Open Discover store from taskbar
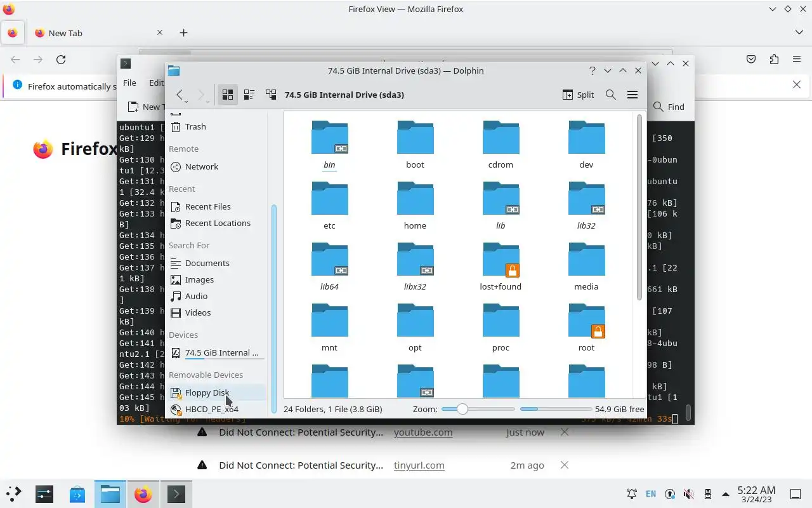Viewport: 812px width, 508px height. point(77,493)
